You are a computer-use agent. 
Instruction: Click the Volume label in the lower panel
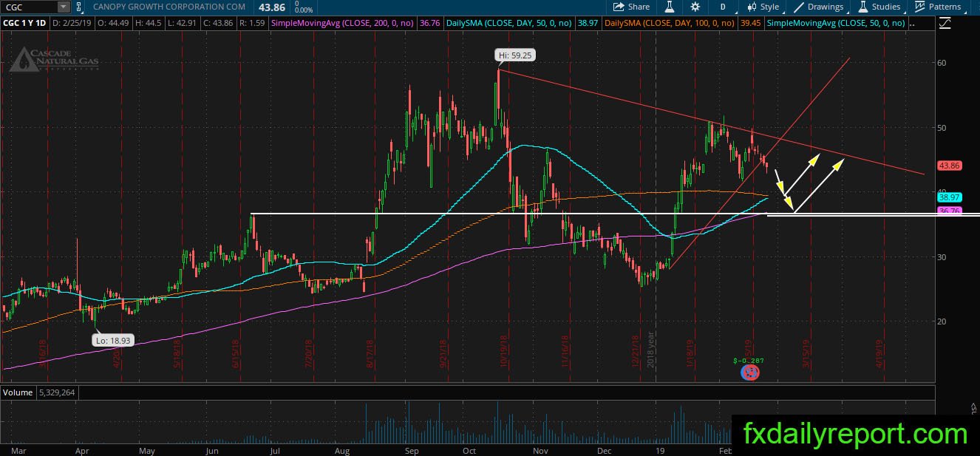(18, 392)
